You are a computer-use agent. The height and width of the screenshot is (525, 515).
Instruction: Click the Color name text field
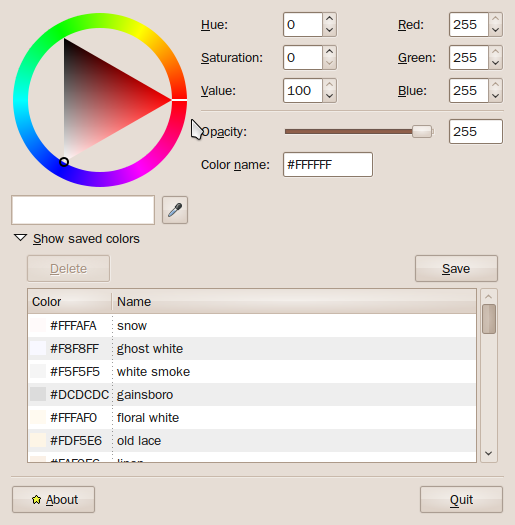click(328, 164)
